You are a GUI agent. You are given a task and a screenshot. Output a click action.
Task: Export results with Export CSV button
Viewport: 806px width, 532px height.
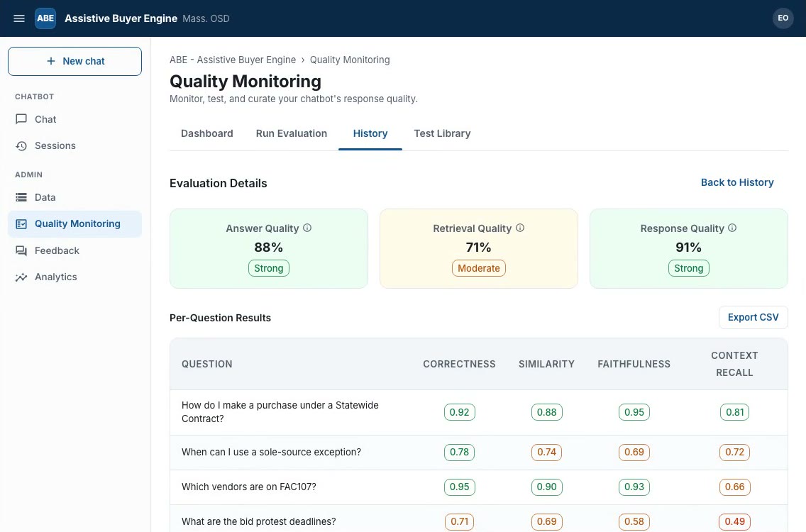point(753,318)
